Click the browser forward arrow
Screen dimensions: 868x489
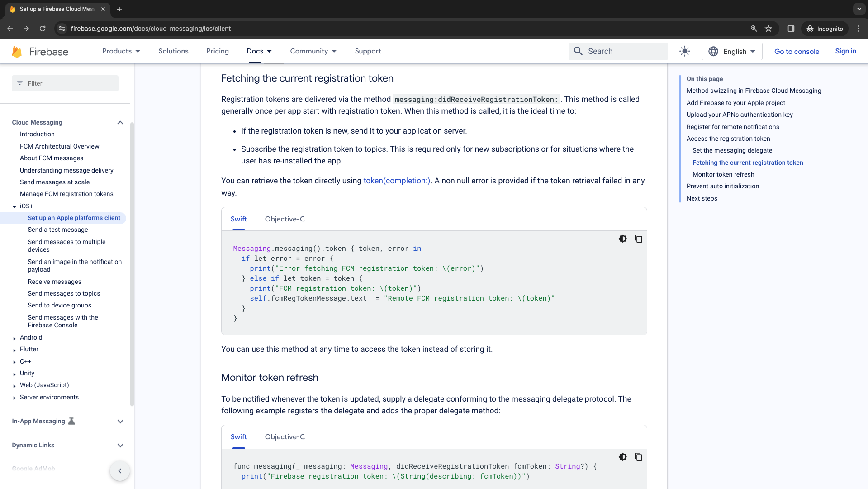[x=26, y=29]
